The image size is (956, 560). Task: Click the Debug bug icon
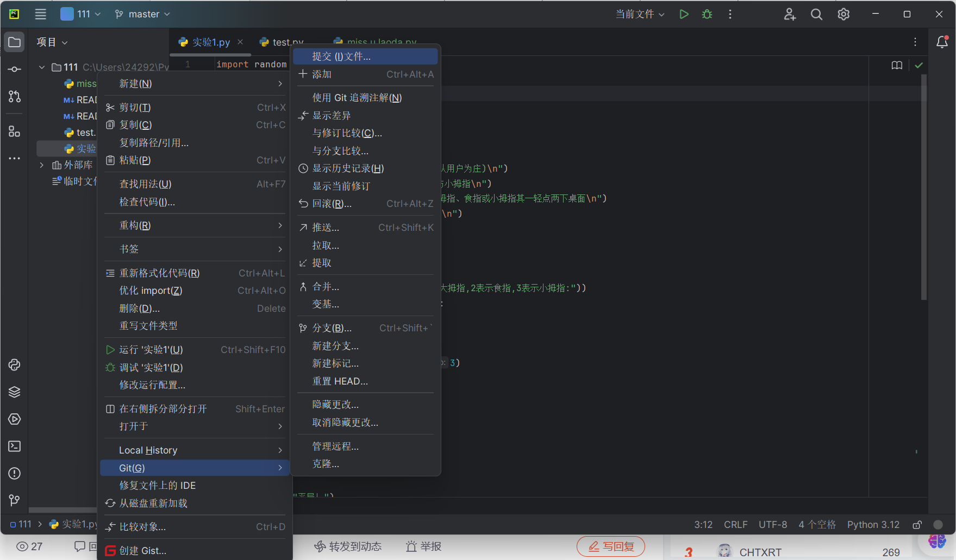(x=707, y=14)
